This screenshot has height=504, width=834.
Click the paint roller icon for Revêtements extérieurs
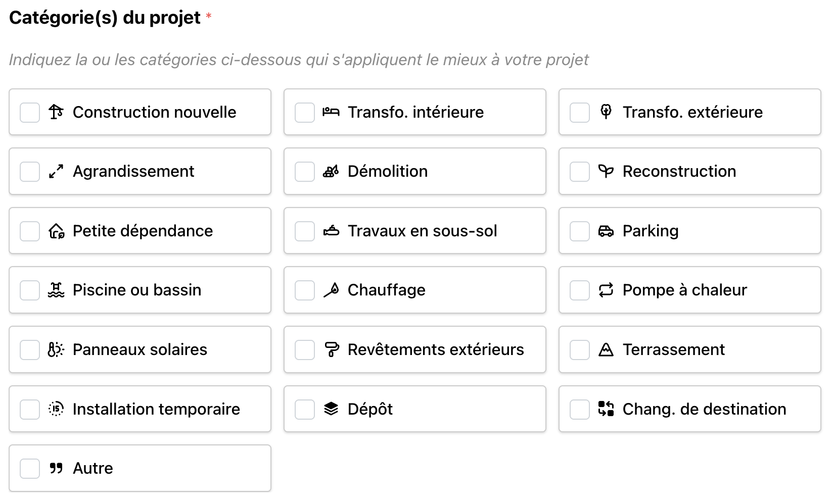coord(331,349)
